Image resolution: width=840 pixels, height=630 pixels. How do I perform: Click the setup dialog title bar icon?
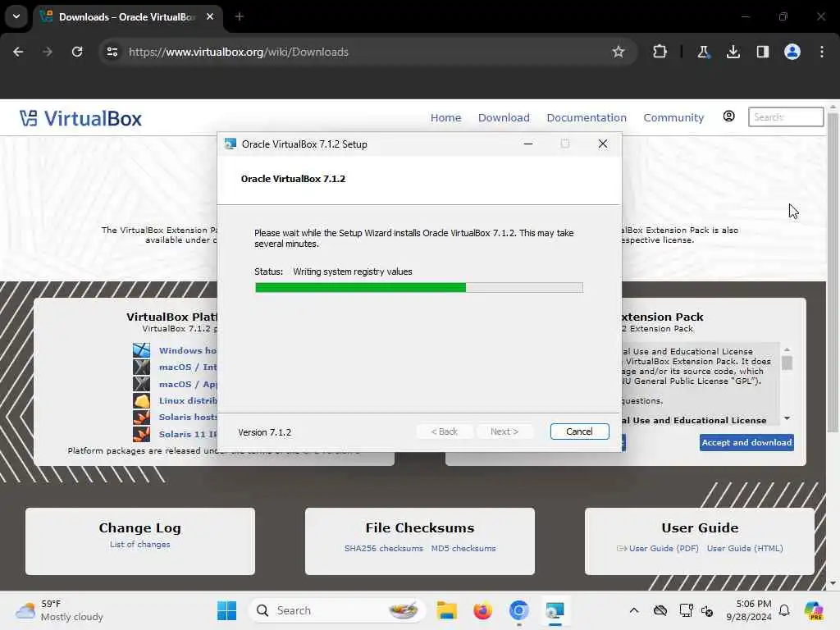tap(231, 144)
